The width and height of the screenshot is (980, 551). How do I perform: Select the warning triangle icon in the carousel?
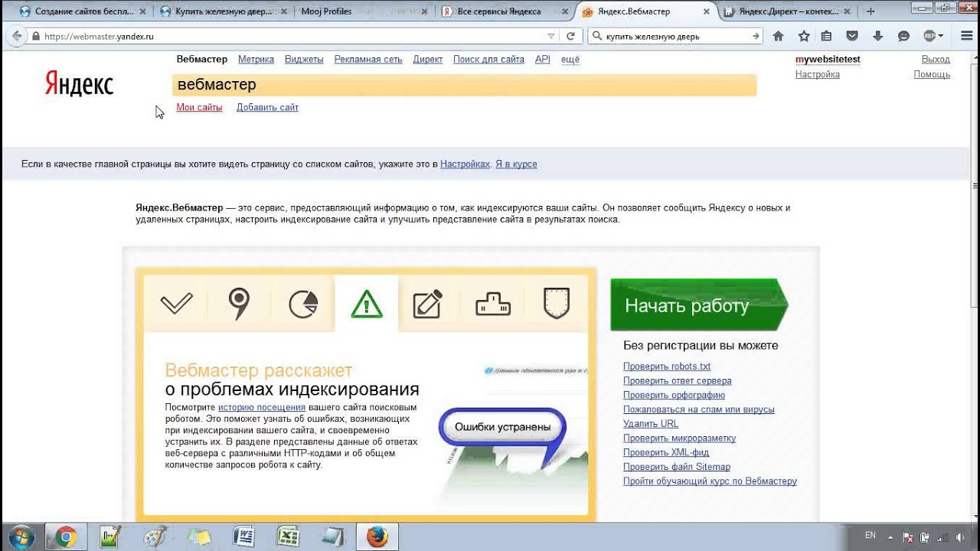tap(367, 304)
